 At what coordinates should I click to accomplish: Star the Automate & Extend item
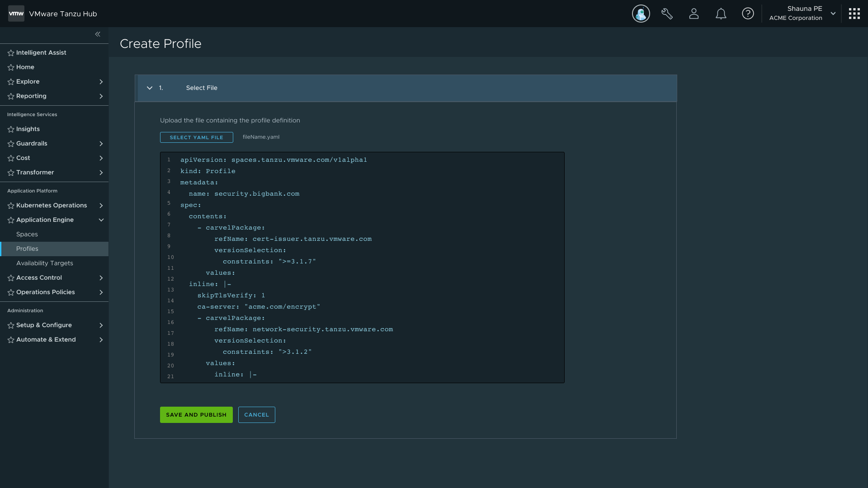coord(11,340)
